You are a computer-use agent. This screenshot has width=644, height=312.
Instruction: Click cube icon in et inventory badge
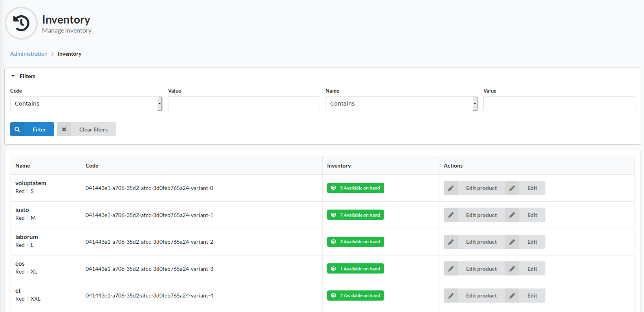(333, 296)
